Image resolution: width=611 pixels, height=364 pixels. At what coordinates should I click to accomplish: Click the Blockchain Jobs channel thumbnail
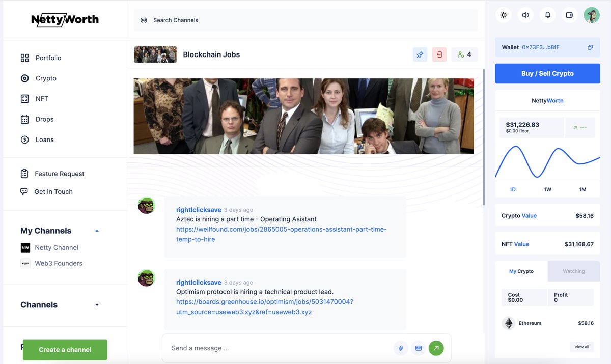pos(155,54)
